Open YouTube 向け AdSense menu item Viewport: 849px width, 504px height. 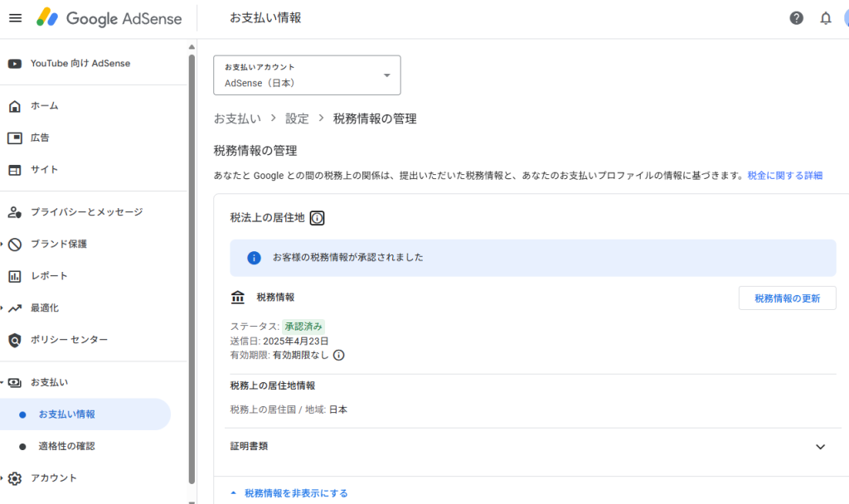click(80, 63)
